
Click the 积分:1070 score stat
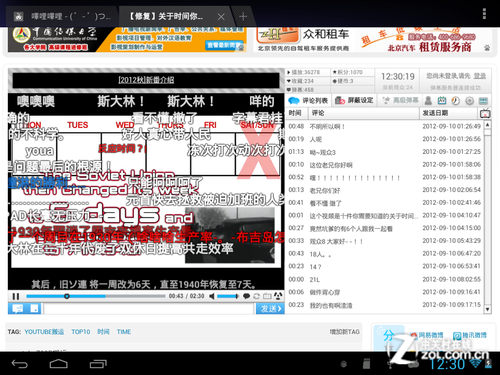(348, 72)
